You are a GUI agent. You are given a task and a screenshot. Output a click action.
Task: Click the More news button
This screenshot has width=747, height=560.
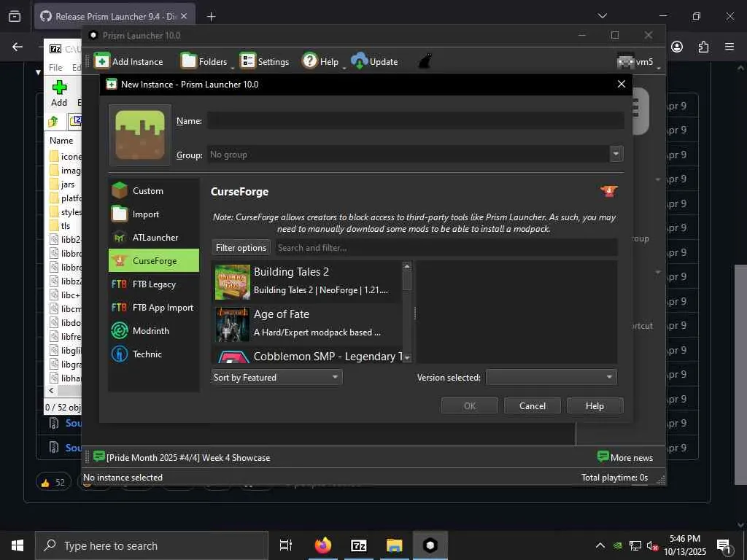pyautogui.click(x=624, y=458)
